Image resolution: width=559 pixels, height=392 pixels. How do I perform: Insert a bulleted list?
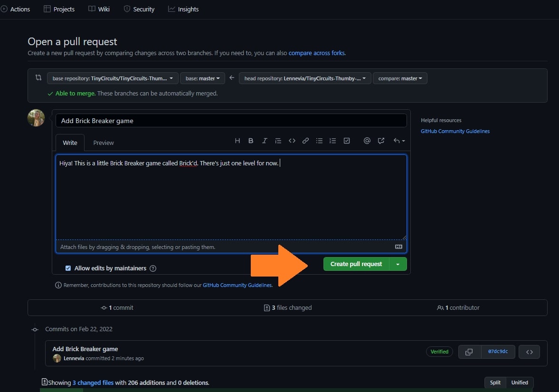319,141
